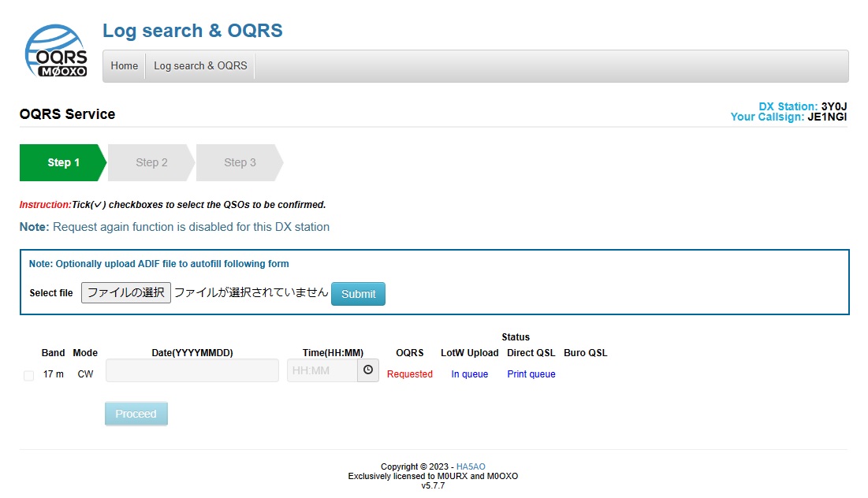Open the HA5AO copyright link
This screenshot has height=498, width=868.
coord(471,466)
